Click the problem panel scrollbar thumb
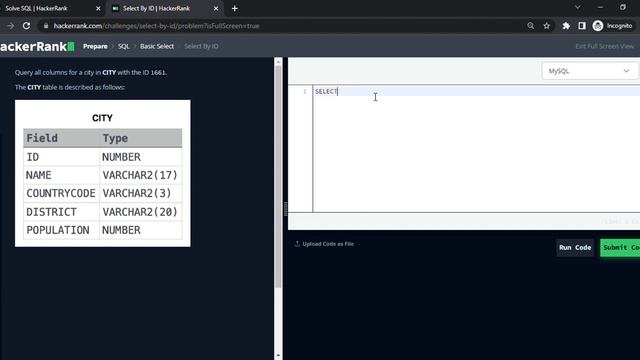The height and width of the screenshot is (360, 640). tap(278, 176)
